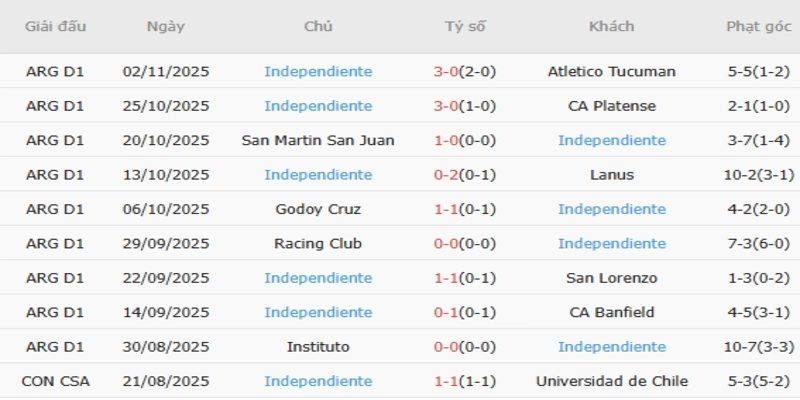The height and width of the screenshot is (400, 800).
Task: Click Independiente in the 20/10/2025 row
Action: click(x=611, y=140)
